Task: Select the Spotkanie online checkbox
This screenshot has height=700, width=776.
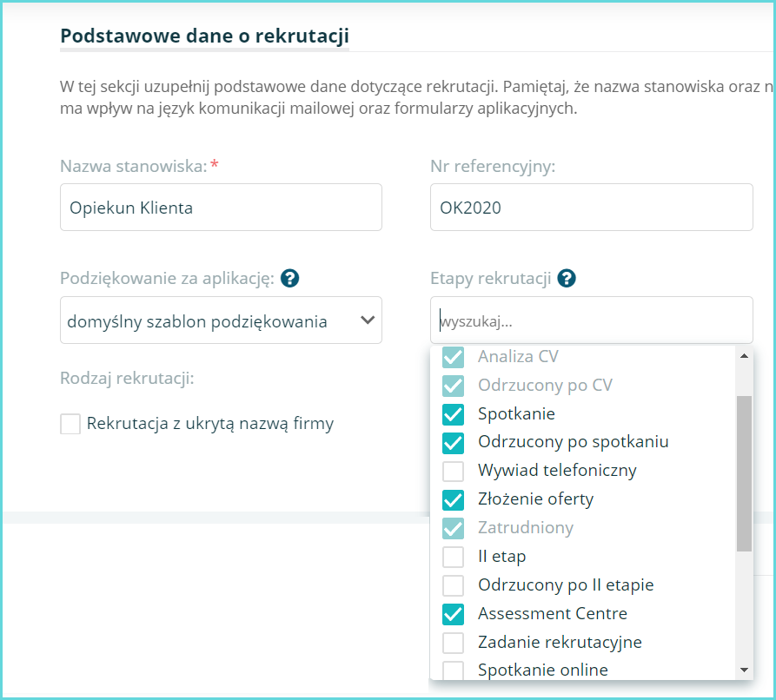Action: tap(453, 670)
